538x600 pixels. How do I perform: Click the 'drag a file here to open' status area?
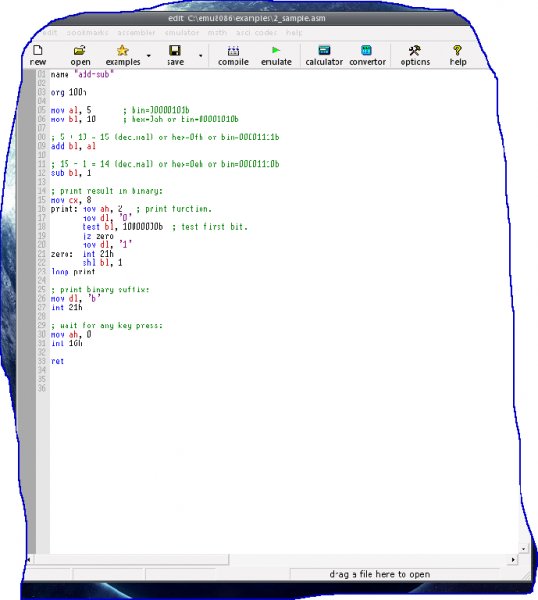coord(380,574)
